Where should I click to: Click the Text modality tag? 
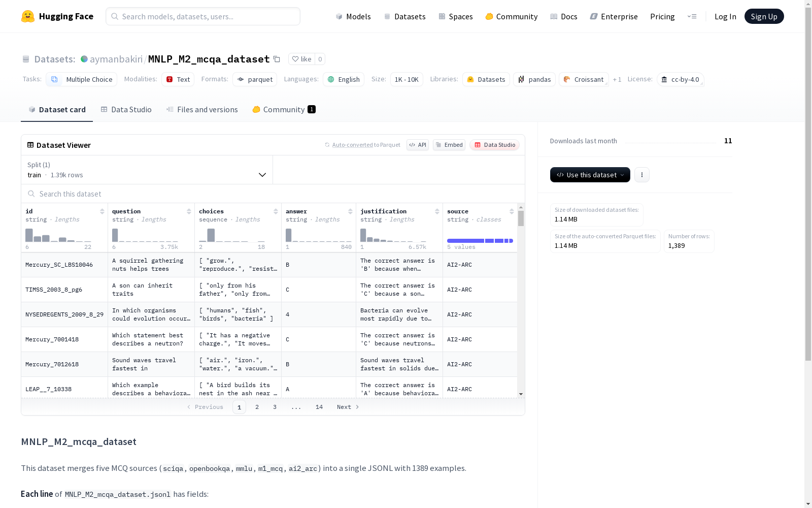[x=178, y=79]
